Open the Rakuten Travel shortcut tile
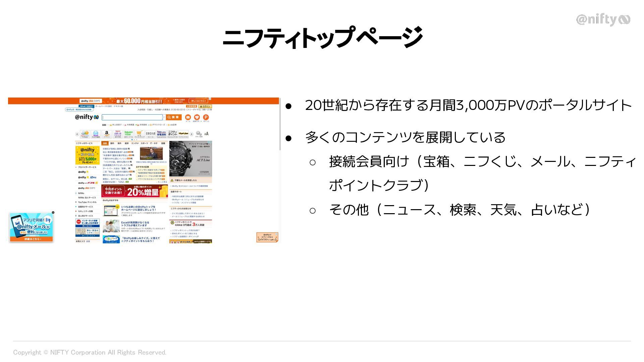The height and width of the screenshot is (362, 644). tap(128, 134)
